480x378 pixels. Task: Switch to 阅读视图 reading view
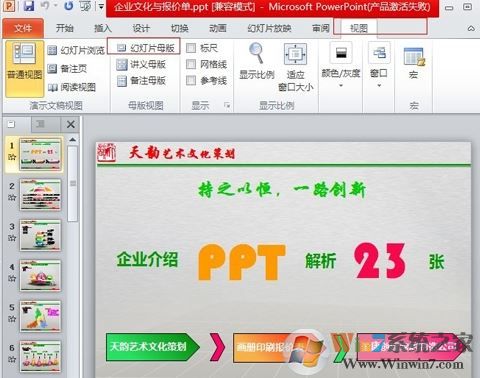tap(72, 87)
